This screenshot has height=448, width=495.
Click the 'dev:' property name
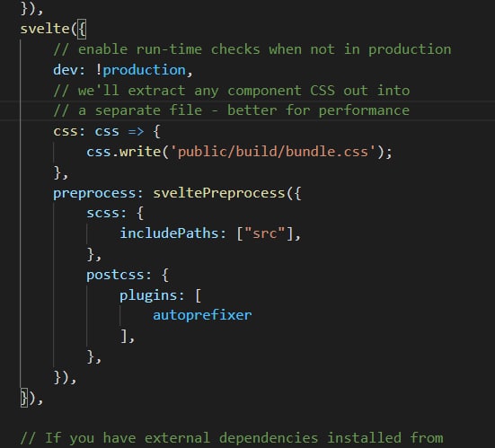[x=69, y=70]
